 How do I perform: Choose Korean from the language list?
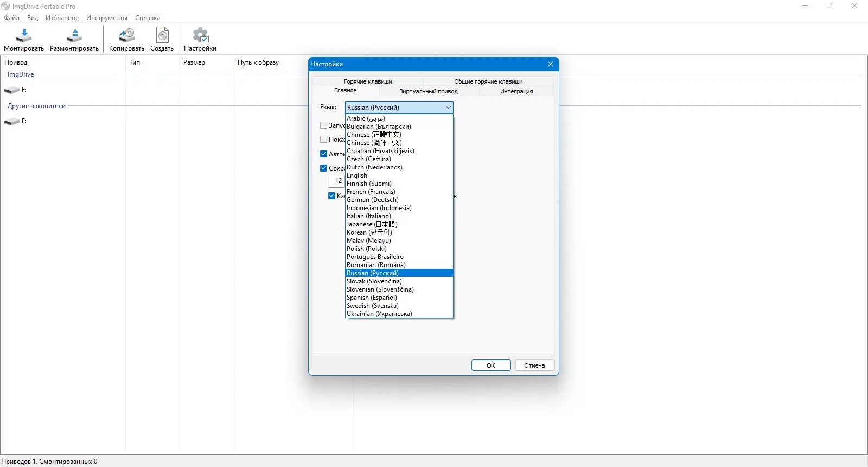coord(399,232)
